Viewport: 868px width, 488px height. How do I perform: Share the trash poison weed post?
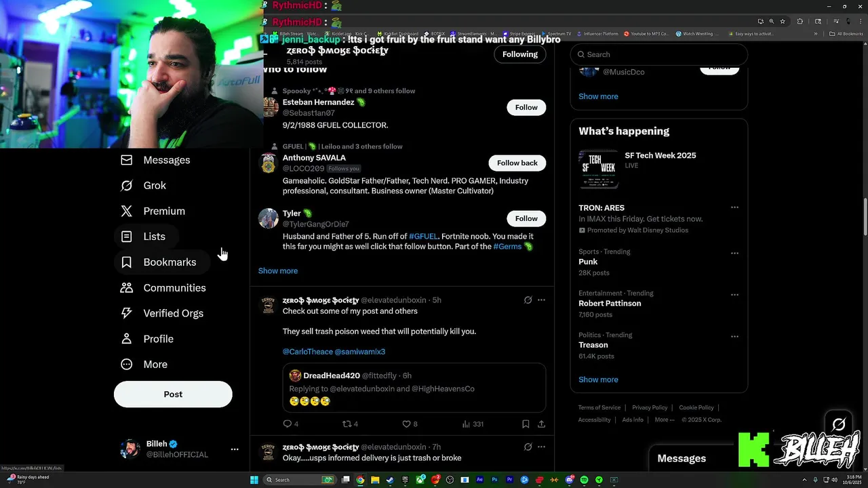click(x=541, y=424)
